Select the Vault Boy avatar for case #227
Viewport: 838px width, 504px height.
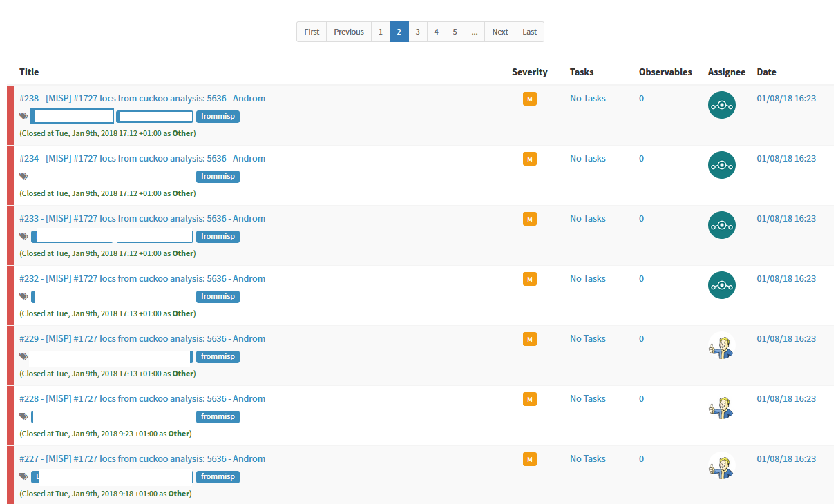pyautogui.click(x=721, y=467)
